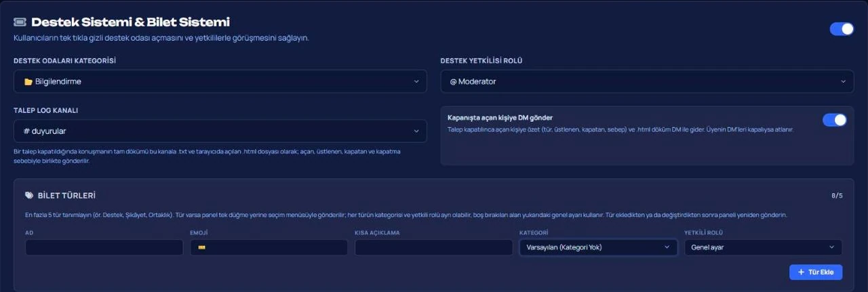Click the Tür Ekle button

click(816, 272)
